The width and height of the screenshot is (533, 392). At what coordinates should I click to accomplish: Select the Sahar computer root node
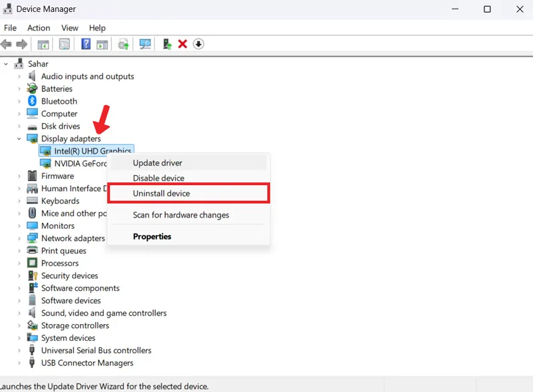pos(38,64)
